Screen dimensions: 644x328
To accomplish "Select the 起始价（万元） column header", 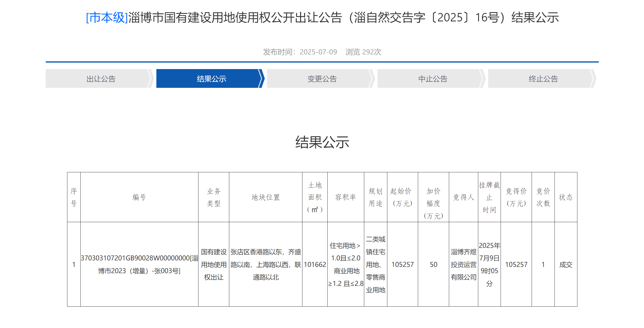I will click(402, 197).
